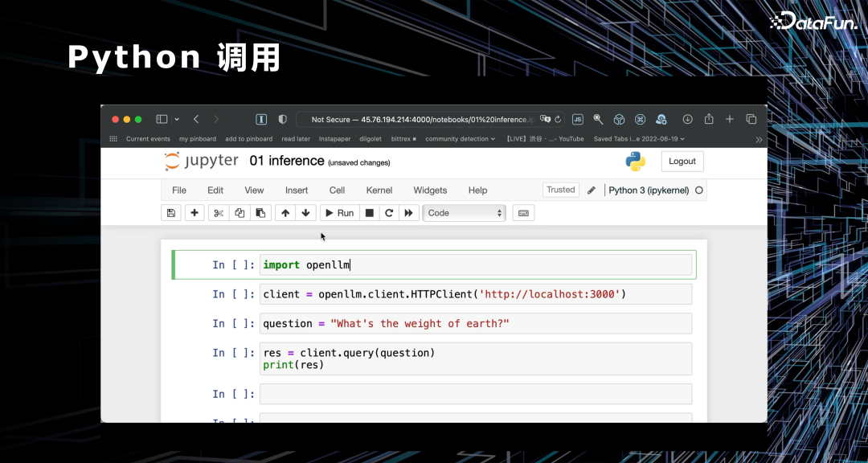Open the Kernel menu

point(379,191)
